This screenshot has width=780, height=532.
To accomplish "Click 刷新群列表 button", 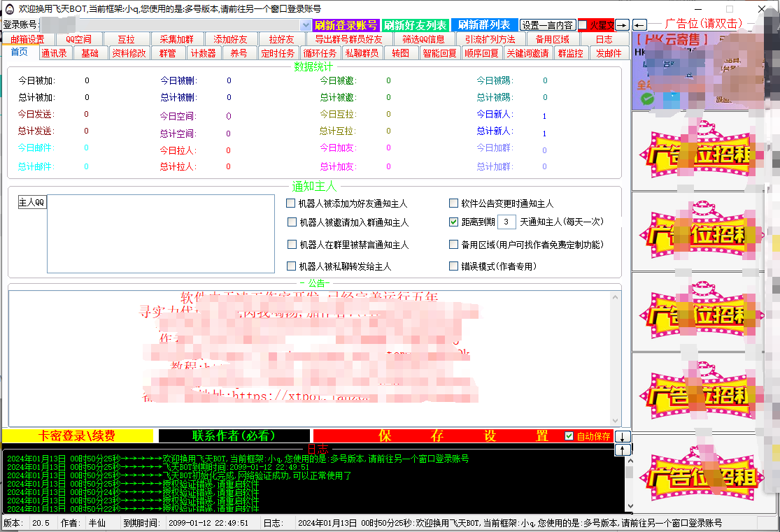I will pyautogui.click(x=484, y=25).
